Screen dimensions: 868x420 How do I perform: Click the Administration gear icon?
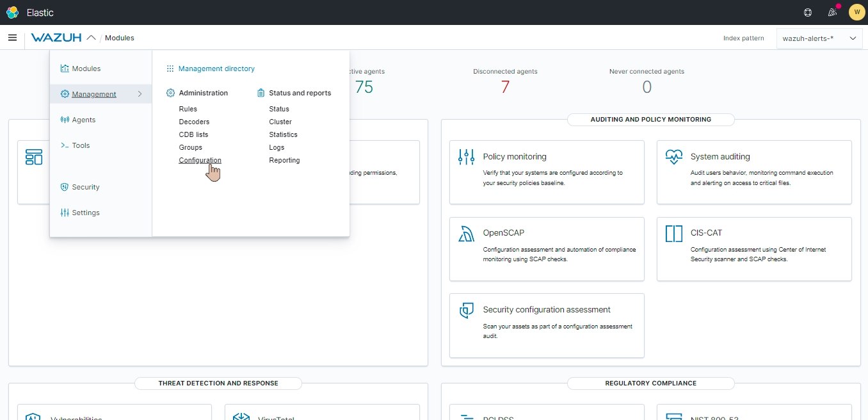171,93
